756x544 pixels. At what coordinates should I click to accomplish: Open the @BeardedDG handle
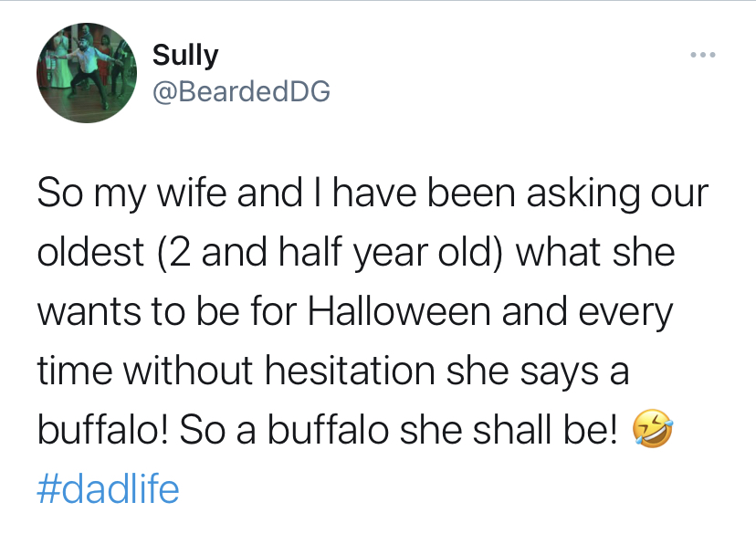click(x=241, y=91)
